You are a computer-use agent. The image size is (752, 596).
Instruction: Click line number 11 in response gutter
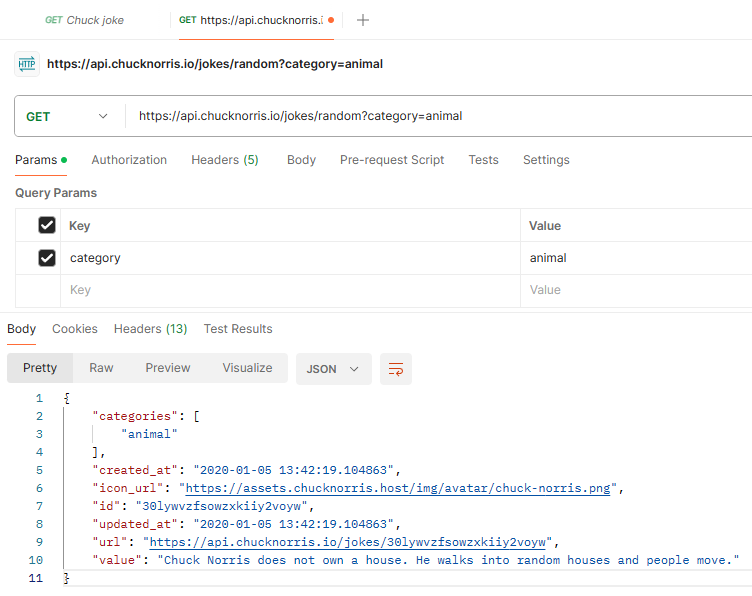[x=36, y=578]
